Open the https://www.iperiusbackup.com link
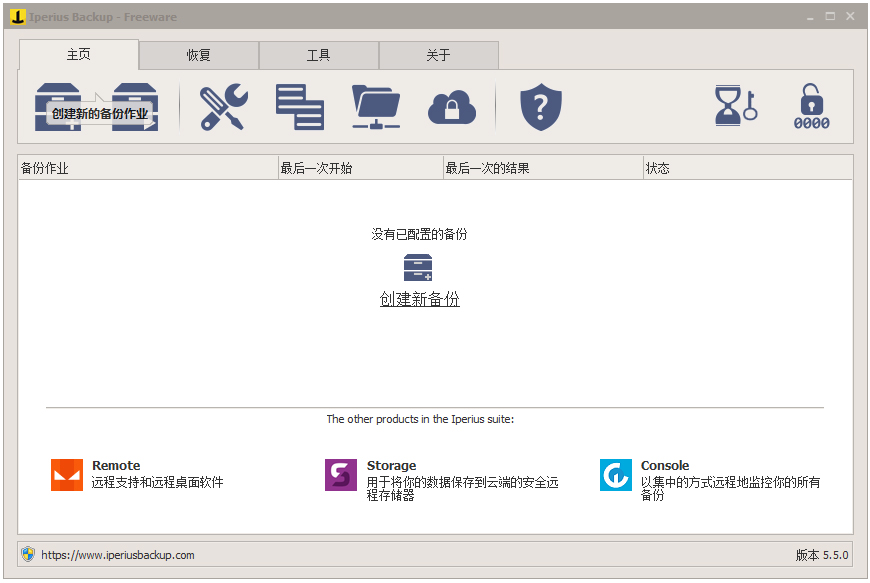The height and width of the screenshot is (583, 870). coord(118,555)
